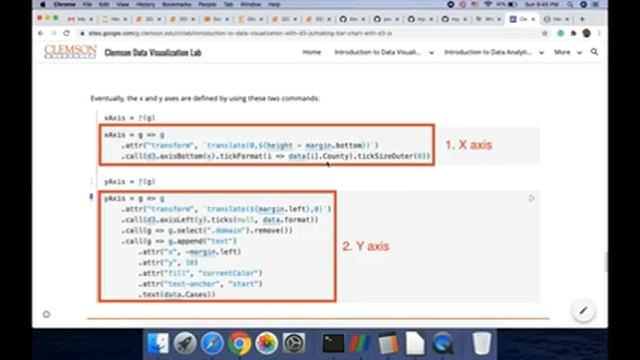Click the page's vertical scrollbar thumb
Image resolution: width=640 pixels, height=360 pixels.
(x=606, y=262)
